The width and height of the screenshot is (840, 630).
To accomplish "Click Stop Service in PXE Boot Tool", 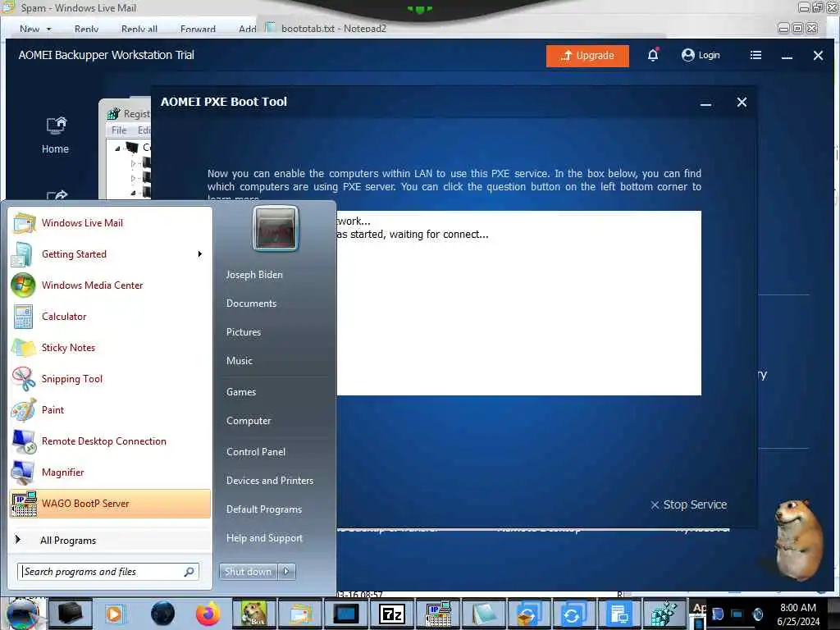I will pyautogui.click(x=689, y=504).
